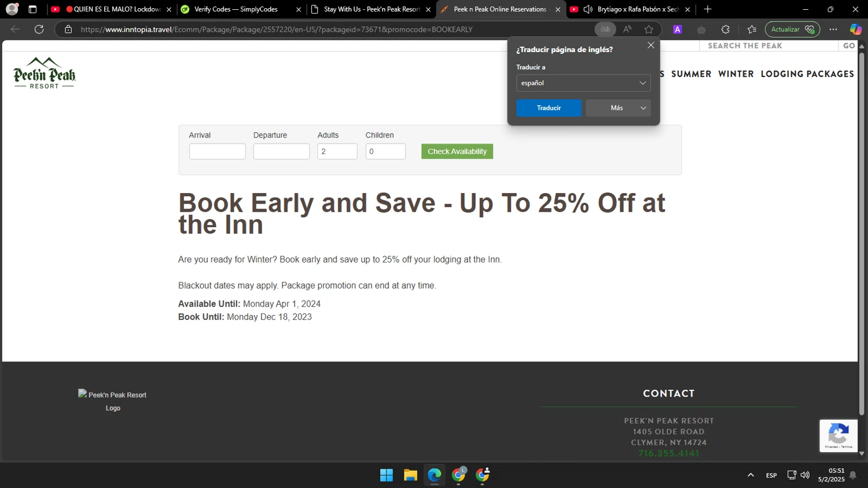Open the LODGING PACKAGES menu
This screenshot has width=868, height=488.
pyautogui.click(x=807, y=74)
